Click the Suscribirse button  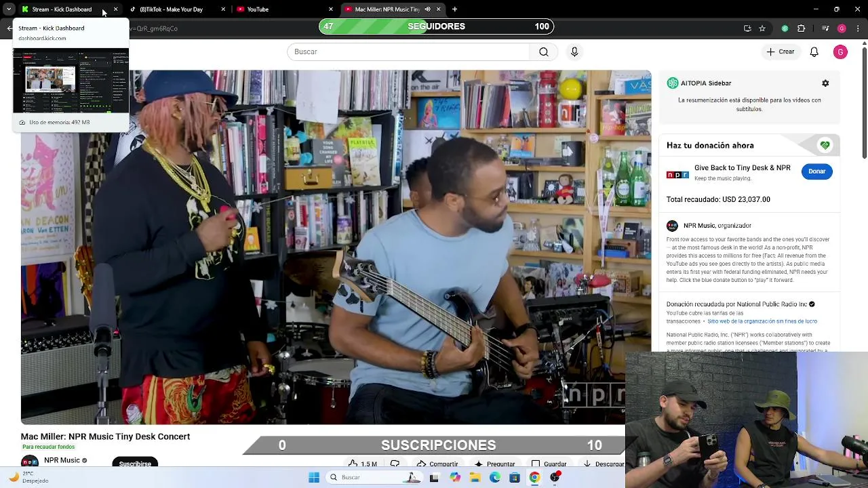tap(135, 463)
